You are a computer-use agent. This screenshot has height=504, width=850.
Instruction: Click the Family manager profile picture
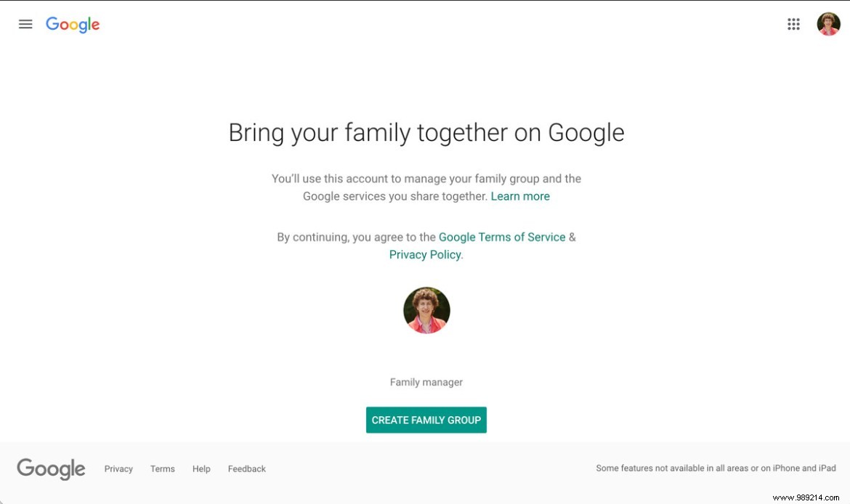(426, 310)
